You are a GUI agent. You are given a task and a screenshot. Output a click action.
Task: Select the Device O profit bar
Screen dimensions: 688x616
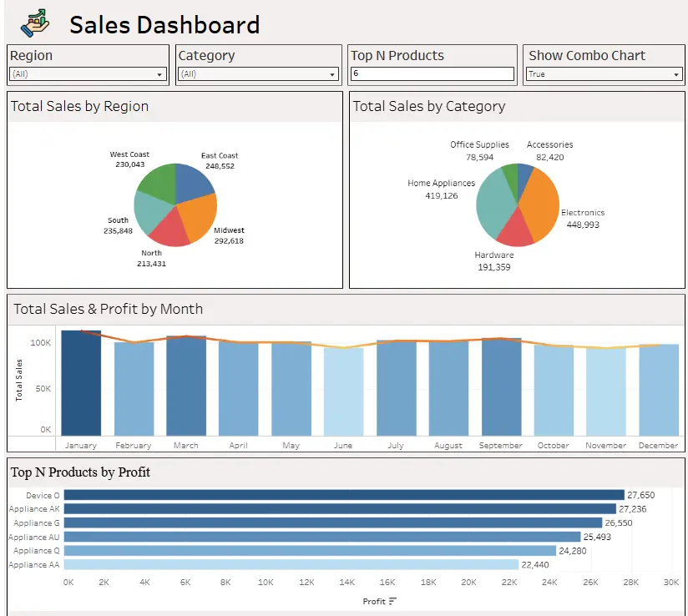334,494
